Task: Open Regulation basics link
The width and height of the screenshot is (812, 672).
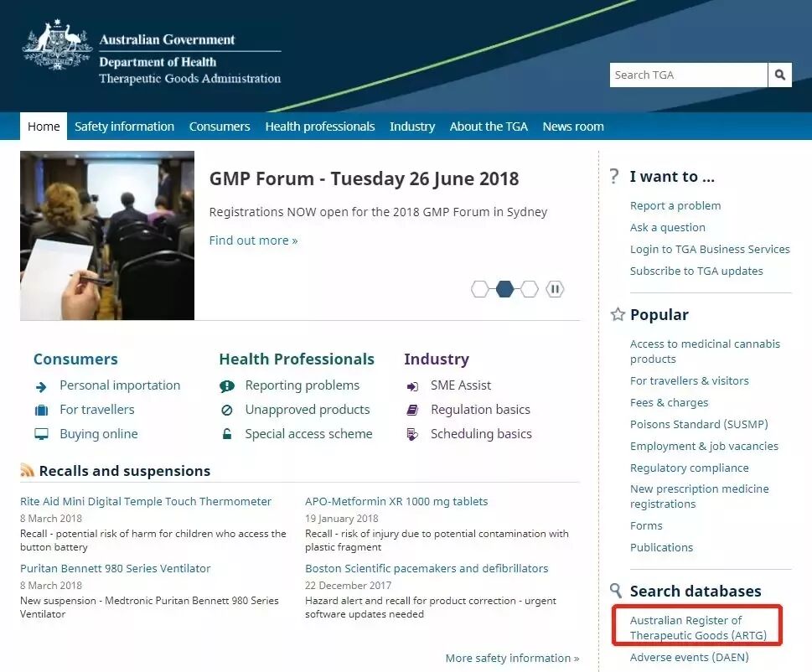Action: (480, 410)
